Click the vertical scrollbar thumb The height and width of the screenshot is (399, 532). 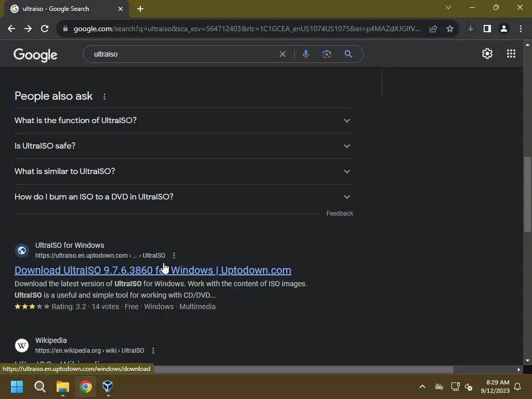point(527,194)
